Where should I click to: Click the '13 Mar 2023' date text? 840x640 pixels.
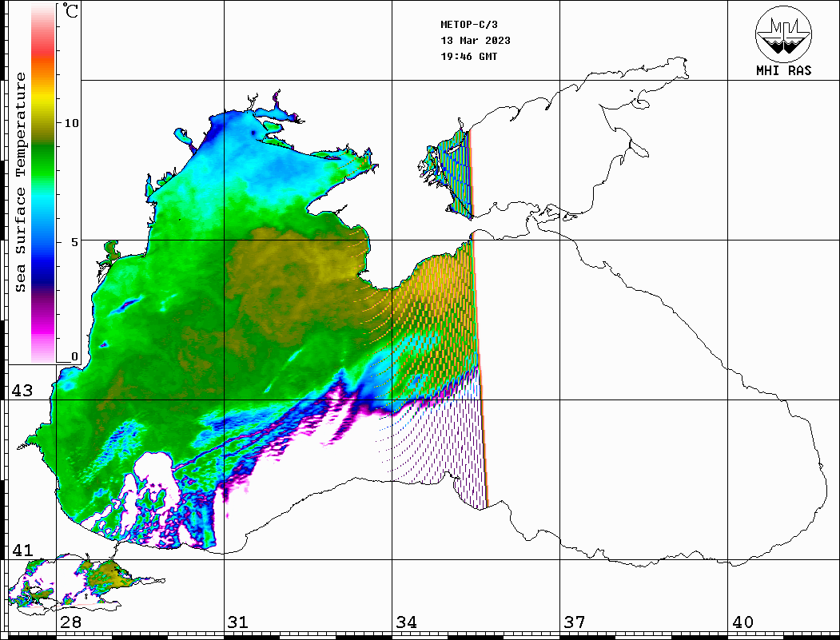coord(476,41)
